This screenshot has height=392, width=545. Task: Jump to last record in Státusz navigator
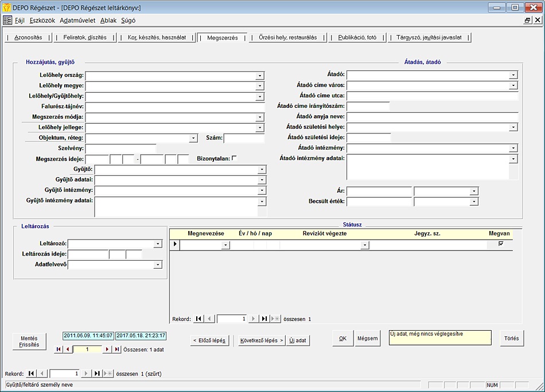click(264, 319)
